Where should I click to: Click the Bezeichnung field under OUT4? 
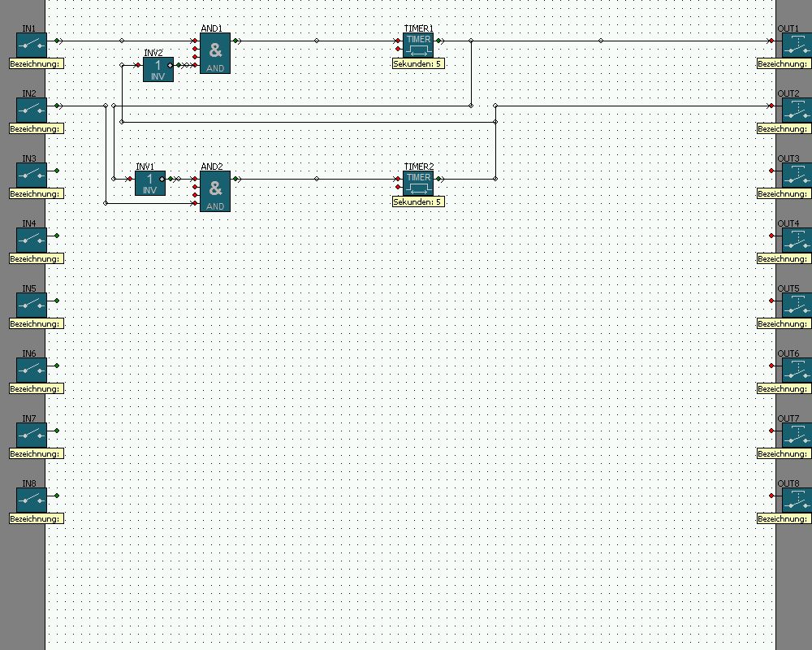(784, 258)
